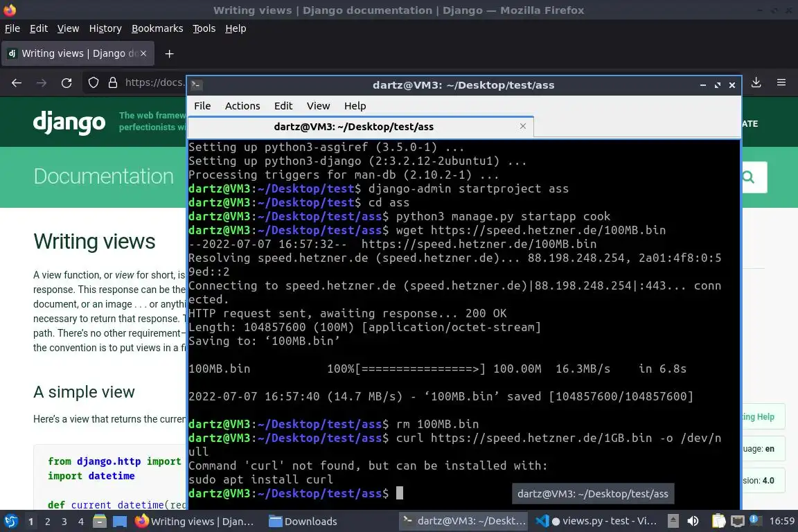Viewport: 798px width, 532px height.
Task: Open the Firefox History menu
Action: 105,28
